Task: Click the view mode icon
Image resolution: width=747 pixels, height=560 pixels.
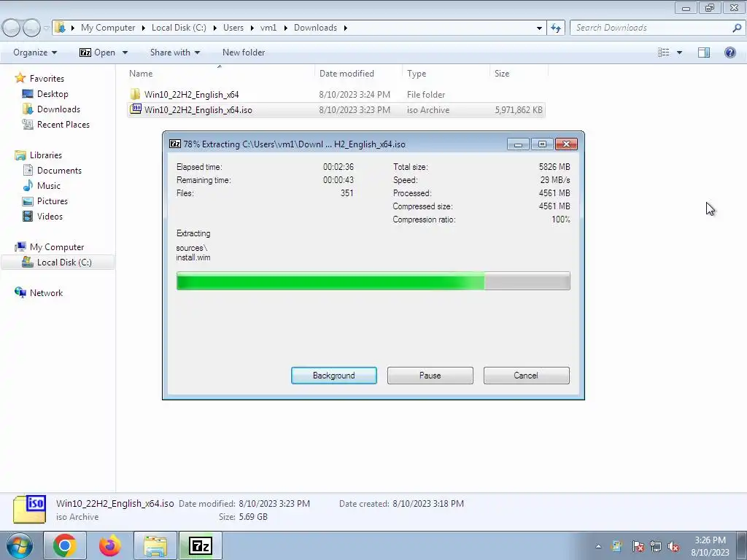Action: (x=664, y=52)
